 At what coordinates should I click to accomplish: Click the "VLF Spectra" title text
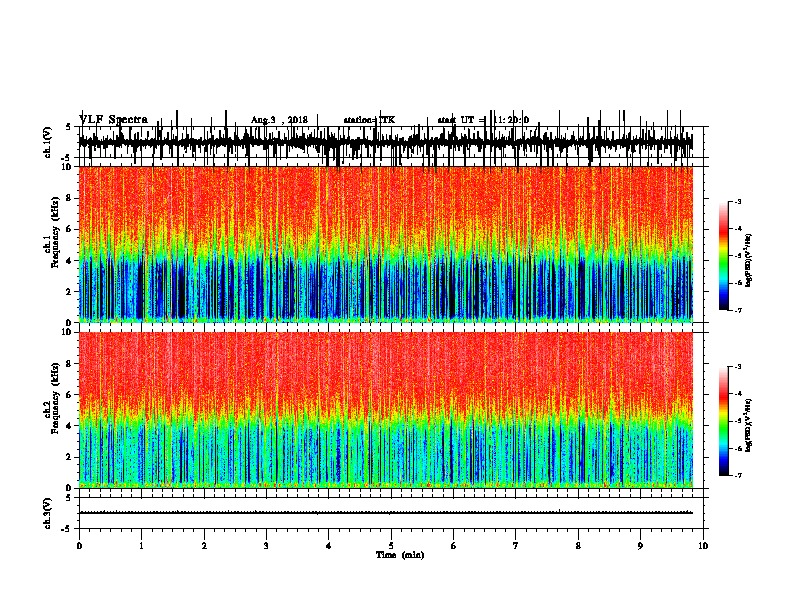click(x=113, y=119)
